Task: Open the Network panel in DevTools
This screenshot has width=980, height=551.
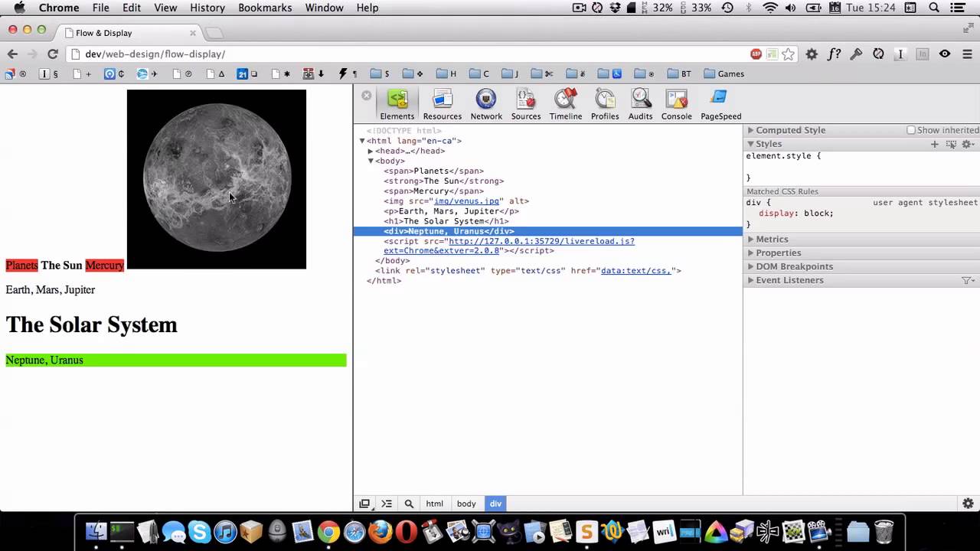Action: (486, 105)
